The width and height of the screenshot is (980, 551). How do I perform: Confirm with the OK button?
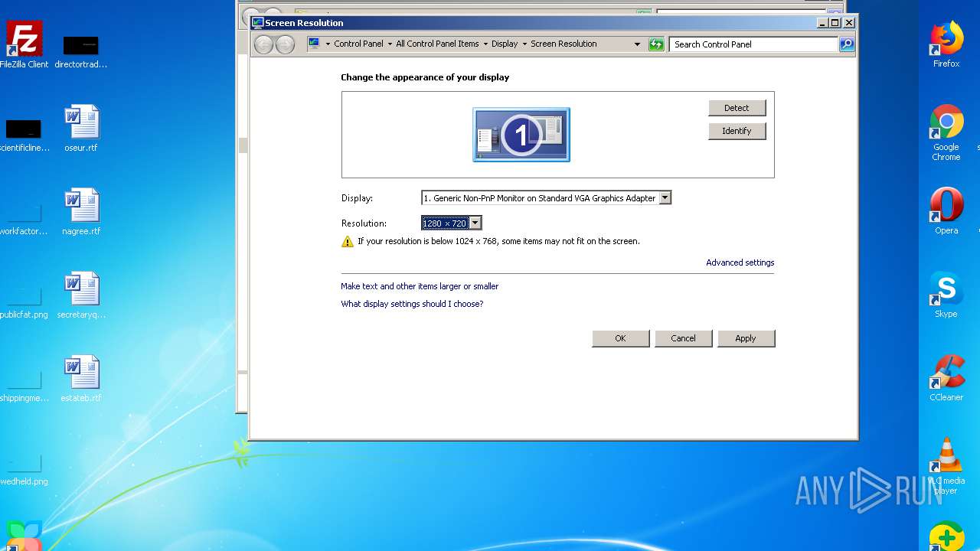[x=620, y=338]
